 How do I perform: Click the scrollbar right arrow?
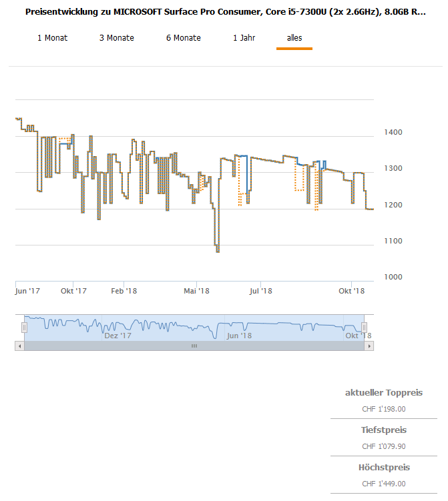click(x=369, y=346)
